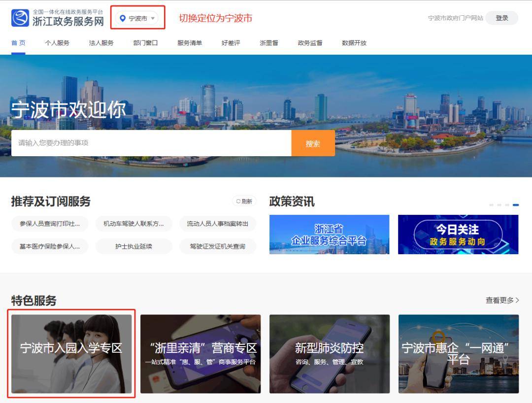Click 浙江政务服务网 site title text

click(x=68, y=21)
